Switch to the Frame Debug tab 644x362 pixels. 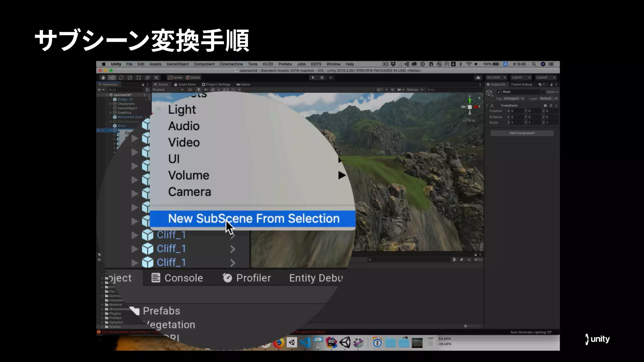click(521, 85)
